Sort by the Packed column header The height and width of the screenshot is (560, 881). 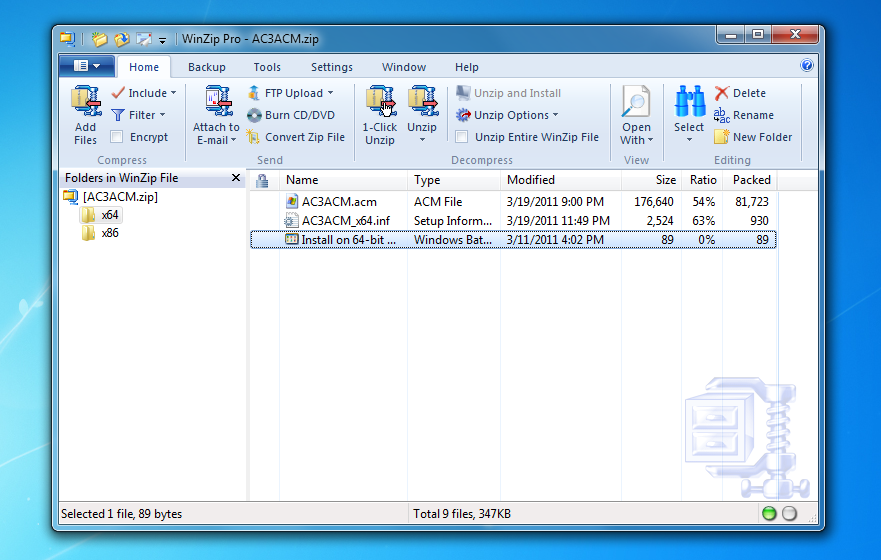point(750,180)
